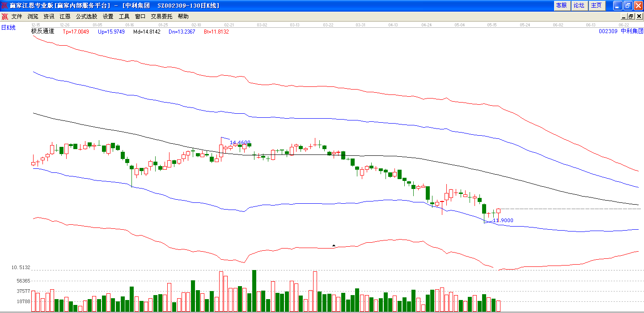Click the 11.9000 low price label
Viewport: 644px width, 313px height.
(x=503, y=220)
